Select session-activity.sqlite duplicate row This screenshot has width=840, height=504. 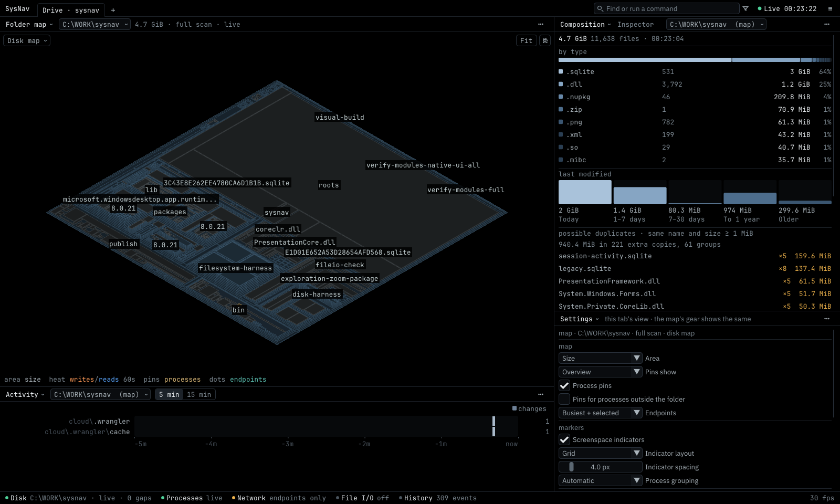point(695,256)
